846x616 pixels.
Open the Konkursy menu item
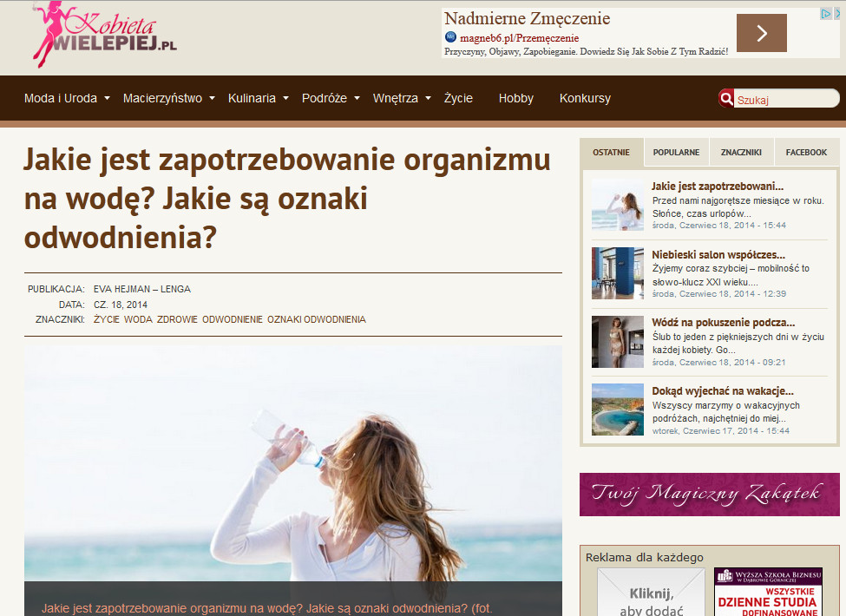pos(585,98)
